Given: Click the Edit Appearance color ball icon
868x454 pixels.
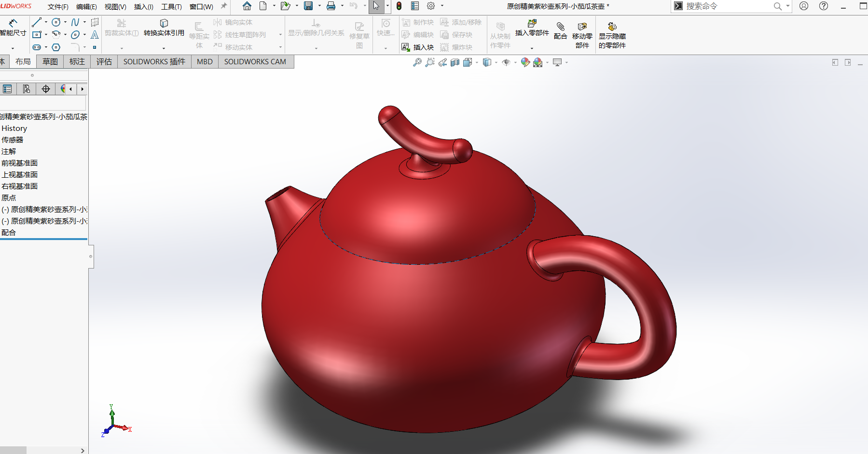Looking at the screenshot, I should coord(525,62).
